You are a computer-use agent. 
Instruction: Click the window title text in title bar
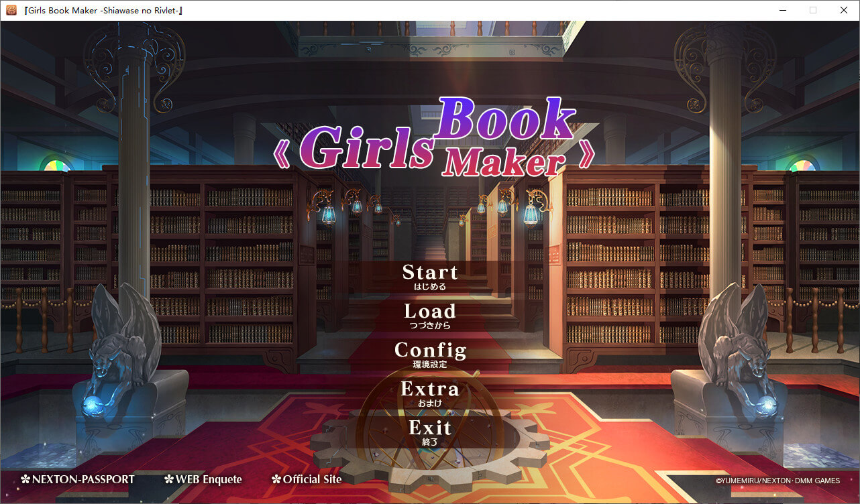[x=103, y=10]
